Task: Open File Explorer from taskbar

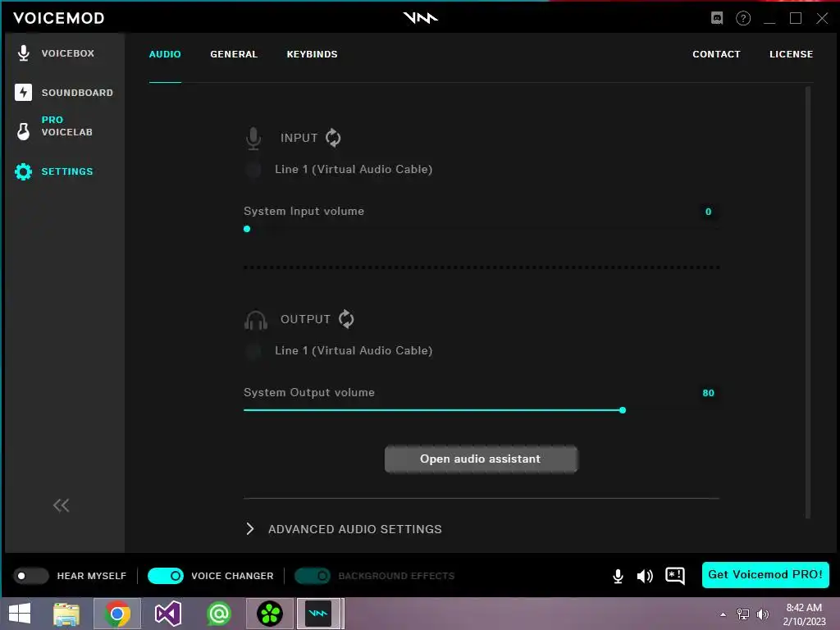Action: [x=66, y=614]
